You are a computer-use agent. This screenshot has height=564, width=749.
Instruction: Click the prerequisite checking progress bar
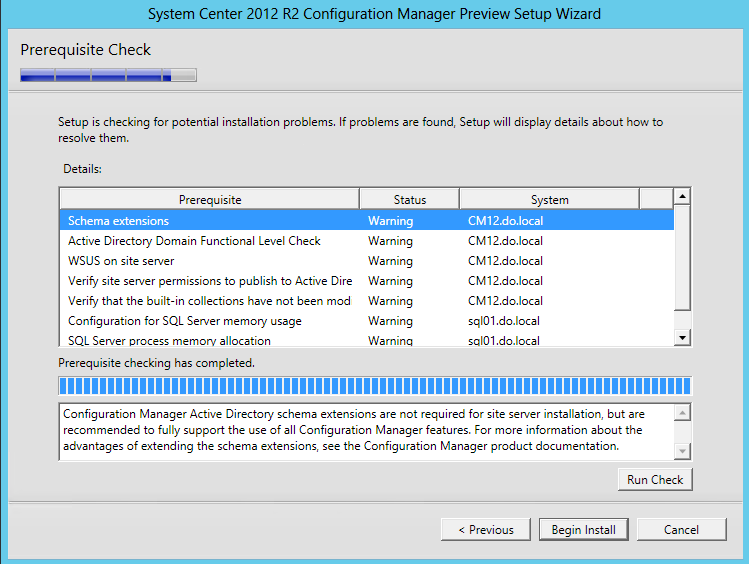tap(375, 386)
